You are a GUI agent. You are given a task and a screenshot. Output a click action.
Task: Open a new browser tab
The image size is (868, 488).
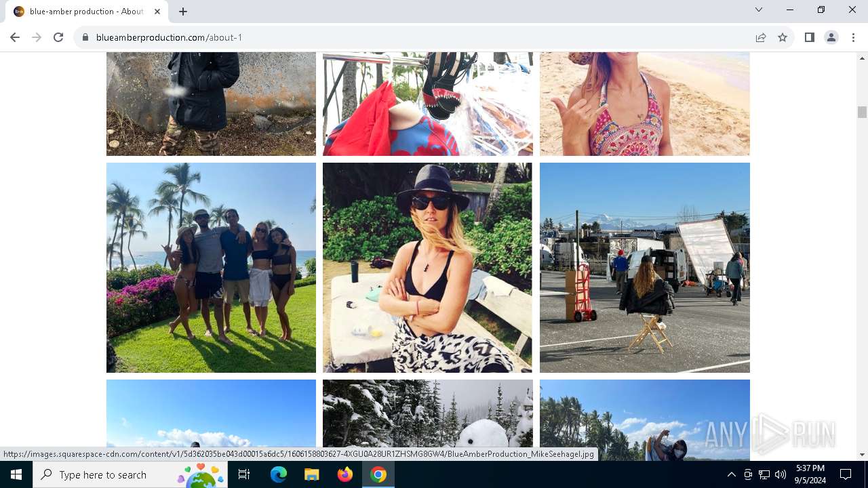click(183, 12)
